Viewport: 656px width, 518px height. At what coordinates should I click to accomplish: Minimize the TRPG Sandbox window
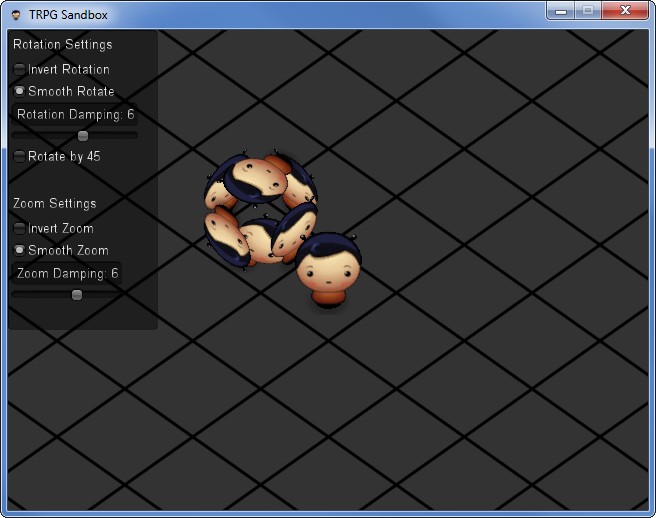coord(561,10)
